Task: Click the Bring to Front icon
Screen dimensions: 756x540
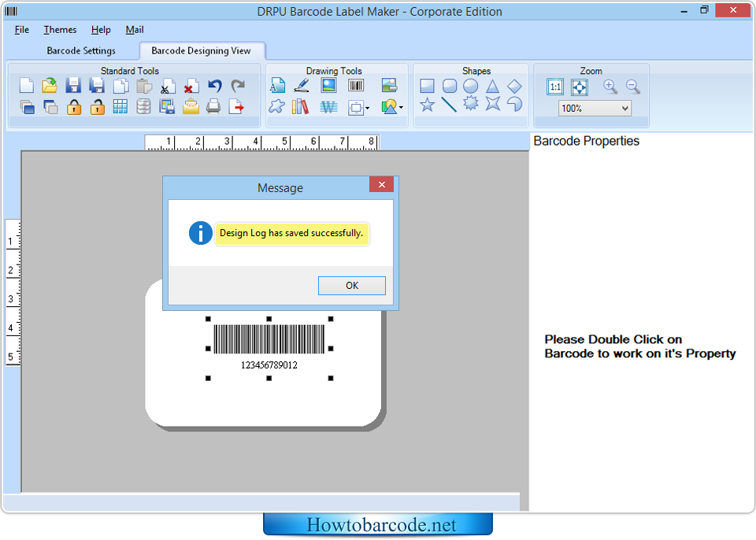Action: tap(28, 106)
